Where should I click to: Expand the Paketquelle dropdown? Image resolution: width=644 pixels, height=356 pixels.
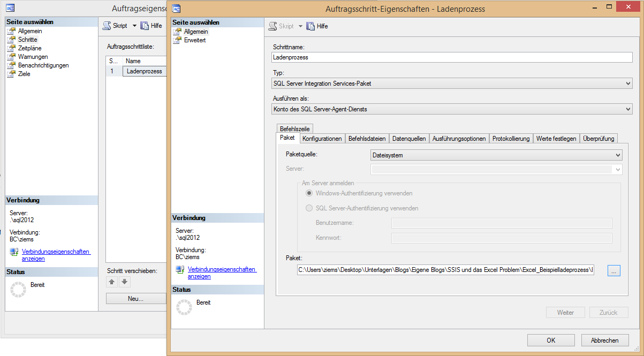point(618,155)
